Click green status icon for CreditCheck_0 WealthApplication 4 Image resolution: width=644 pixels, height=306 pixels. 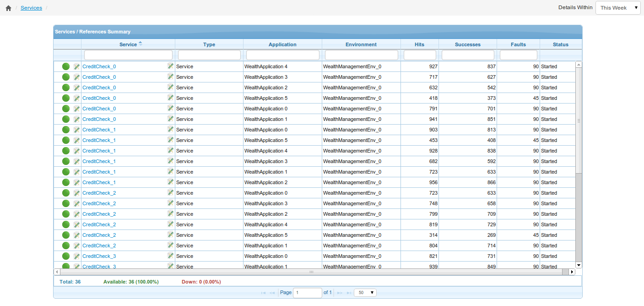[x=66, y=66]
